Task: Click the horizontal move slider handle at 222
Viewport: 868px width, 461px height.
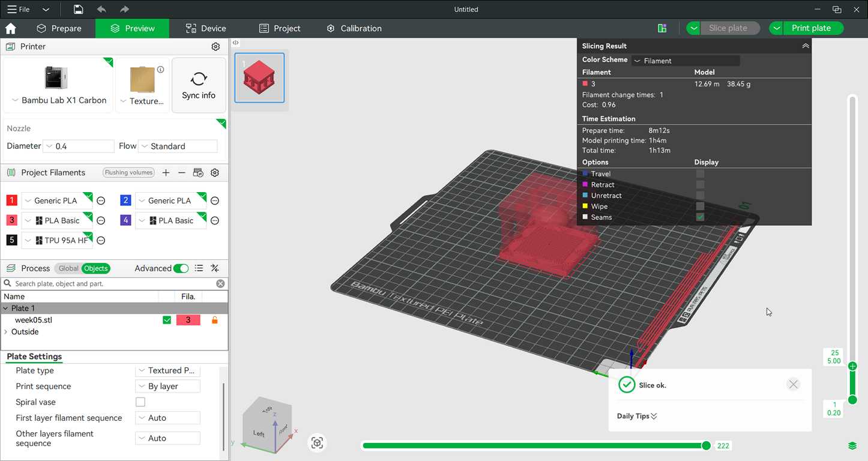Action: [707, 445]
